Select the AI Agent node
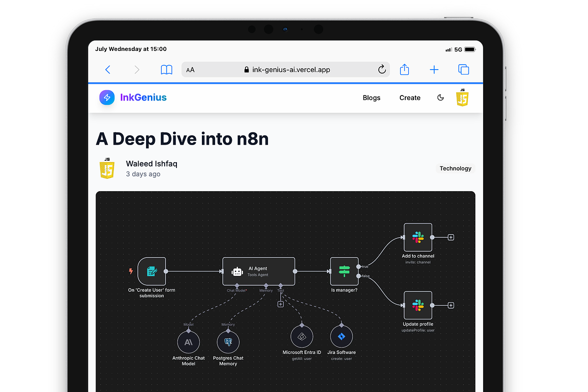This screenshot has width=588, height=392. 259,271
